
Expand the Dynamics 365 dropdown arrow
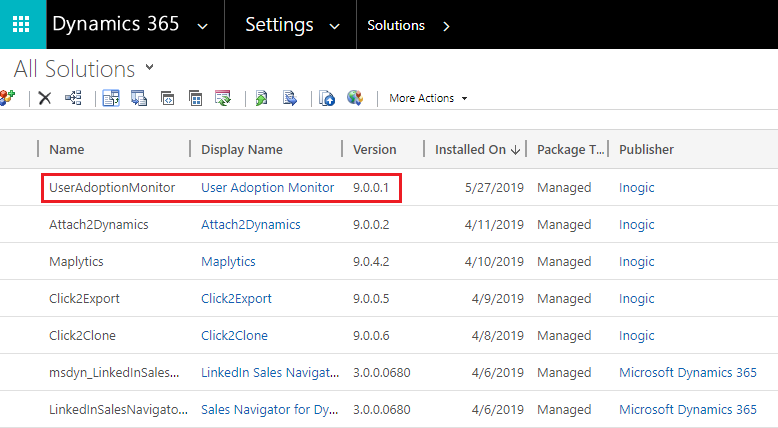point(202,26)
